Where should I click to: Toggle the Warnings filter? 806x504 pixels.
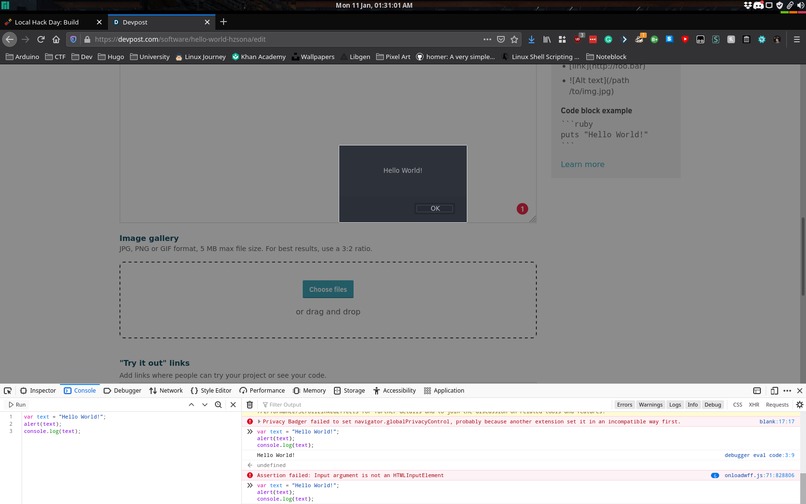click(x=650, y=405)
